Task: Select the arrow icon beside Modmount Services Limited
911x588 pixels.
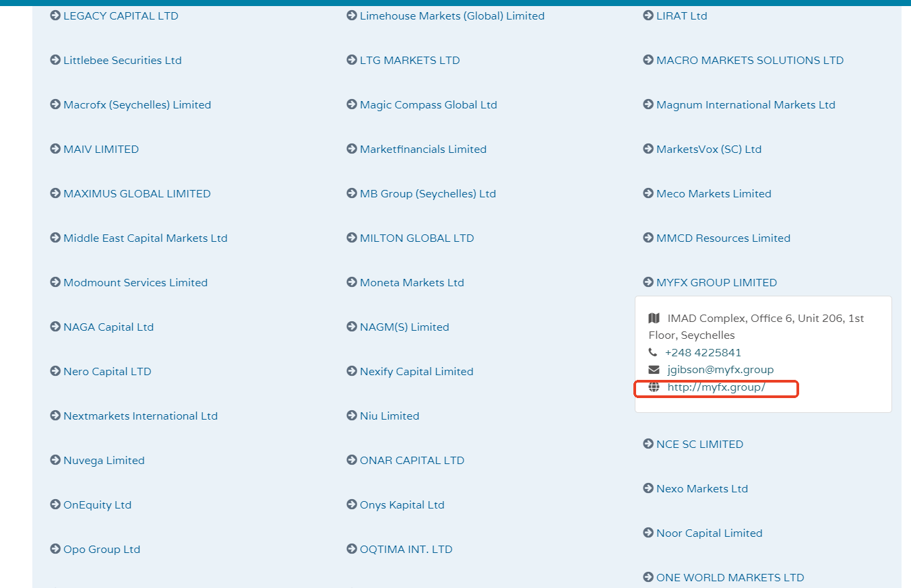Action: [55, 282]
